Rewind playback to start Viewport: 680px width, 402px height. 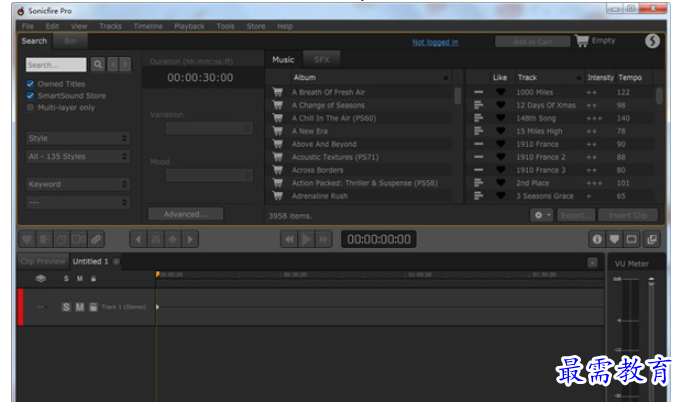pyautogui.click(x=289, y=239)
